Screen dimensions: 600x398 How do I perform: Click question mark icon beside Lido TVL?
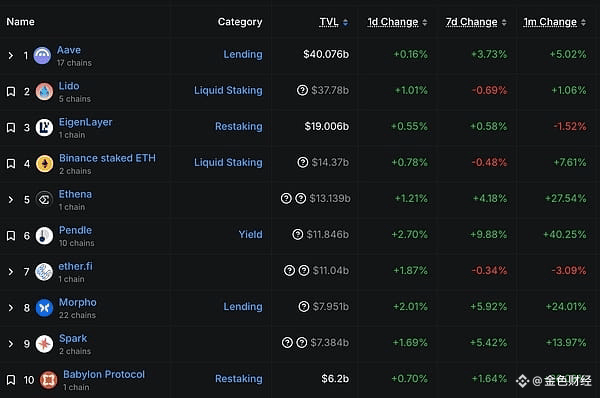(x=302, y=90)
